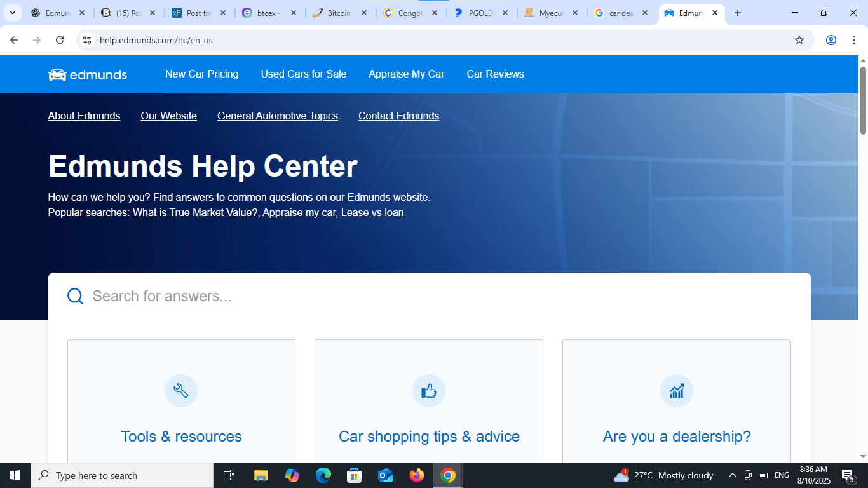Viewport: 868px width, 488px height.
Task: Open the Contact Edmunds link
Action: (x=399, y=116)
